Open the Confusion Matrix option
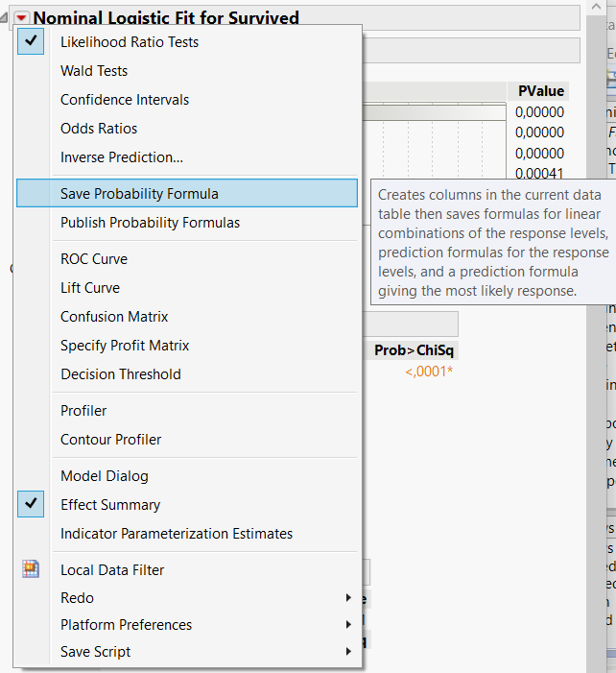The width and height of the screenshot is (616, 673). 114,317
